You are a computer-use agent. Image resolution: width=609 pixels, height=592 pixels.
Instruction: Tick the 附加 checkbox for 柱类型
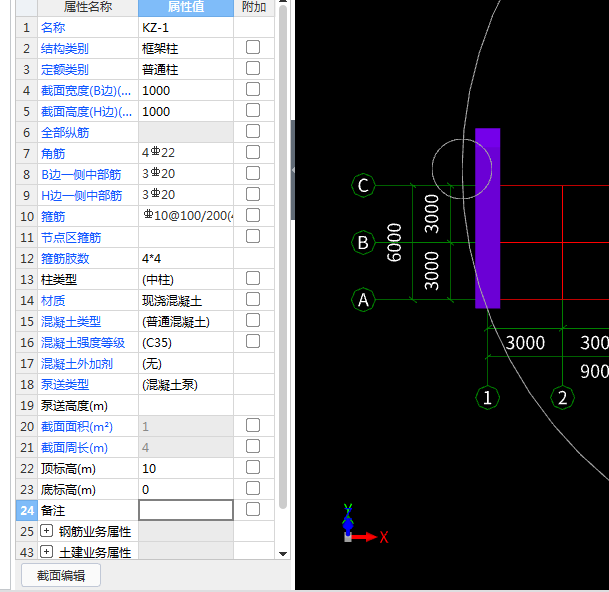click(x=253, y=279)
